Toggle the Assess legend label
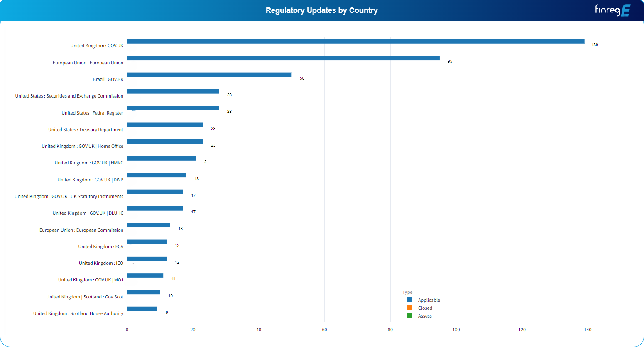This screenshot has width=644, height=347. (x=425, y=316)
